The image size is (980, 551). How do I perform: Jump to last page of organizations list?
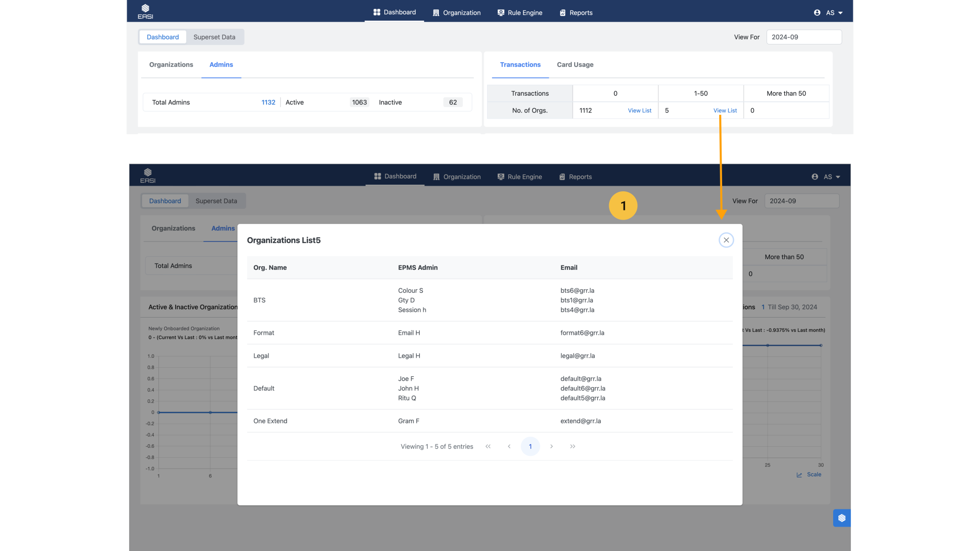pos(572,446)
